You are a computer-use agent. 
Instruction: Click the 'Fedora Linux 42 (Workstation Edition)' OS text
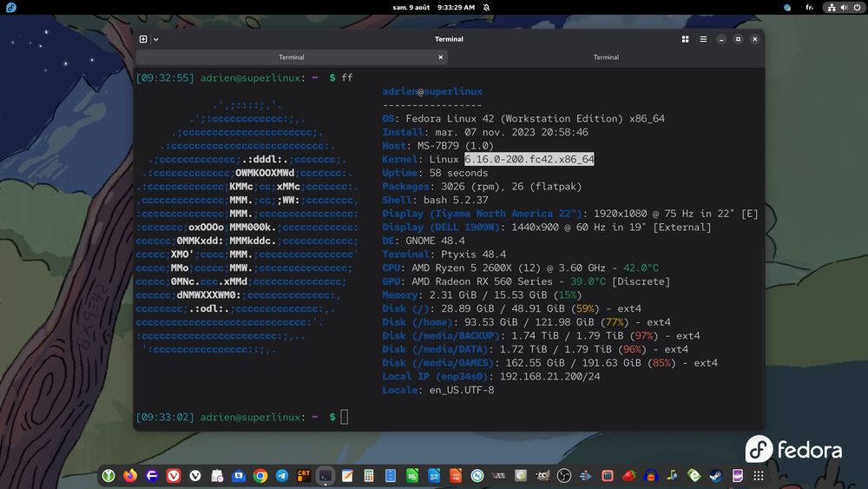[514, 118]
